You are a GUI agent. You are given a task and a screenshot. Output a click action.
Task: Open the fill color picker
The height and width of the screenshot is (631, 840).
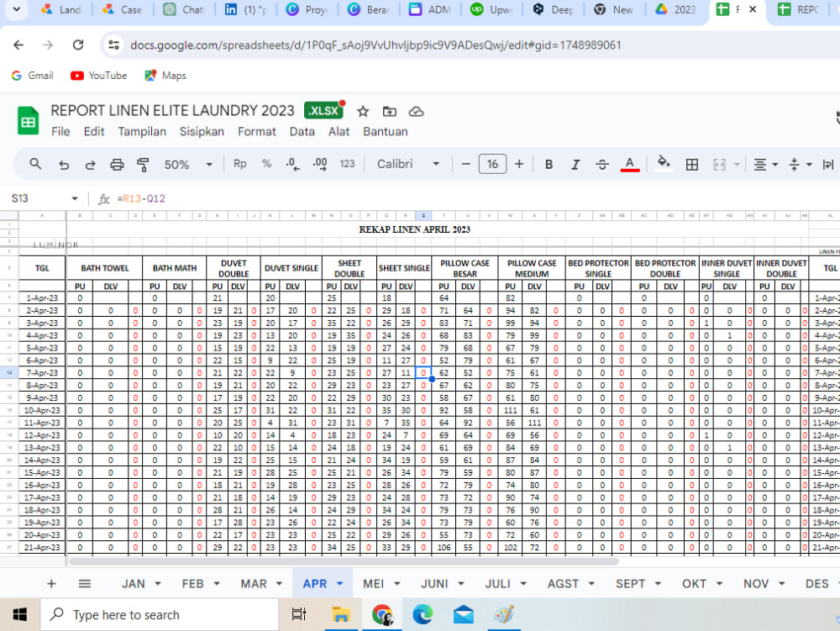pyautogui.click(x=664, y=163)
